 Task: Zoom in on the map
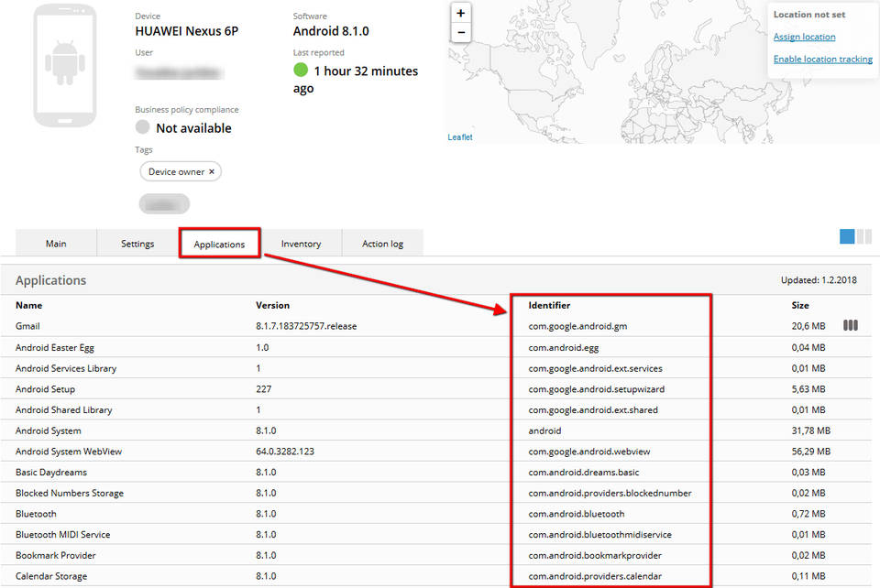pyautogui.click(x=460, y=13)
